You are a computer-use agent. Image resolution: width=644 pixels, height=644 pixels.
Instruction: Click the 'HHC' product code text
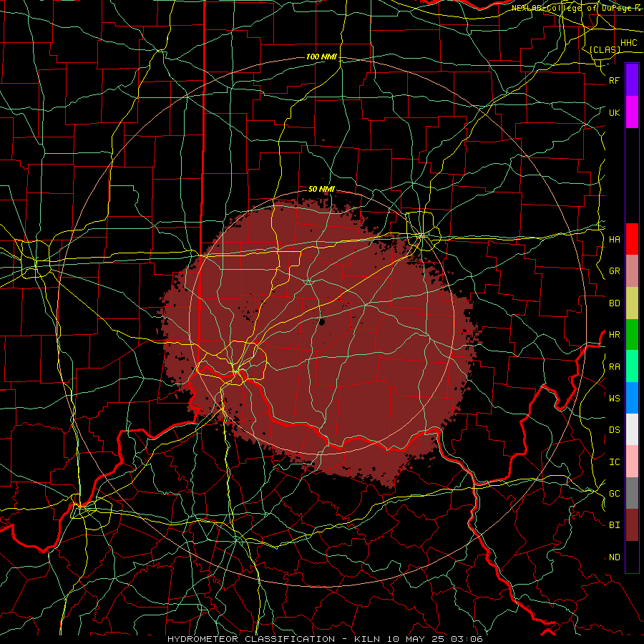pos(629,43)
